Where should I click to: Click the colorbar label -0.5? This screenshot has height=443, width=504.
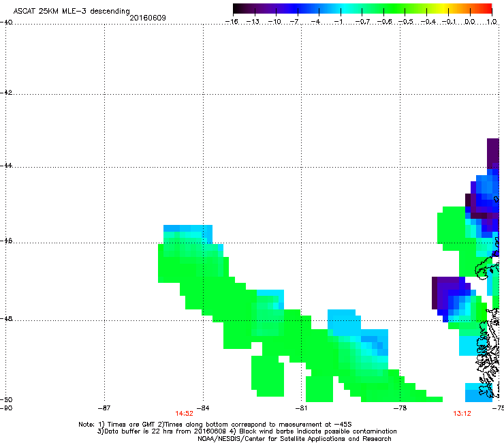[x=406, y=22]
